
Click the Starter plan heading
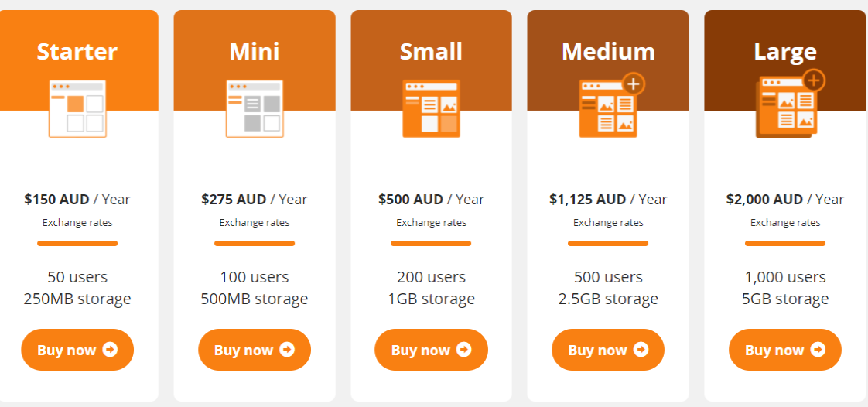coord(77,51)
